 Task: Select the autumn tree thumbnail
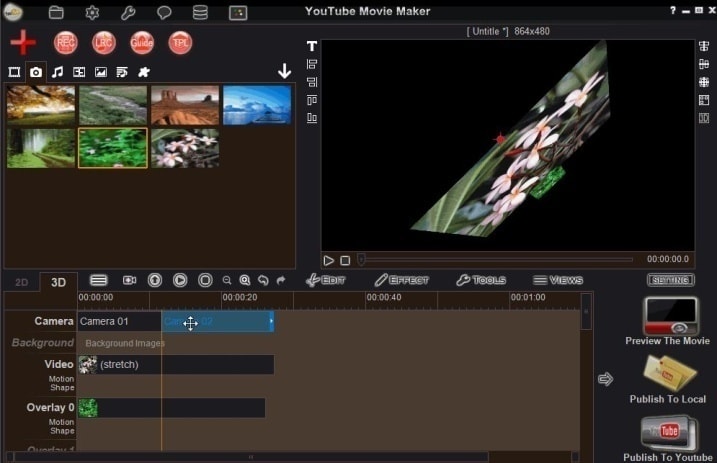coord(41,105)
